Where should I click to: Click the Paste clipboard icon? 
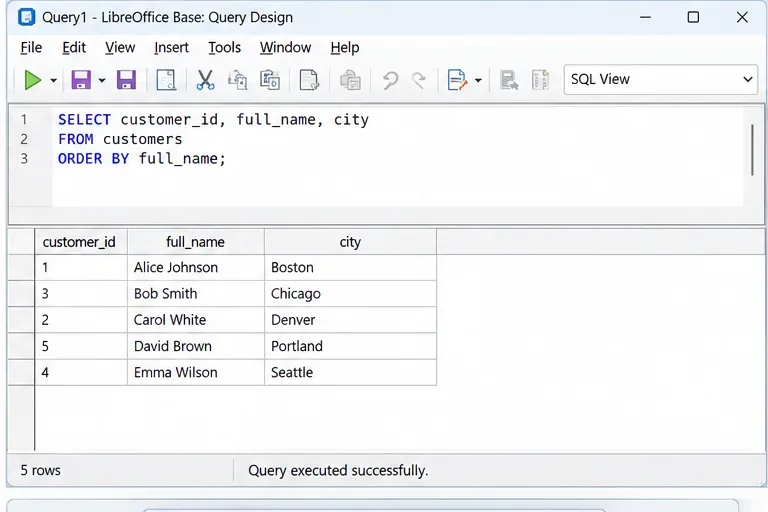pos(269,80)
